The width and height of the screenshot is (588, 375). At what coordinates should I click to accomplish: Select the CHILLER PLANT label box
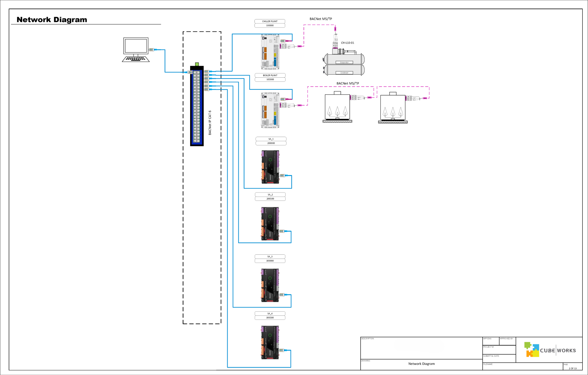pyautogui.click(x=270, y=21)
